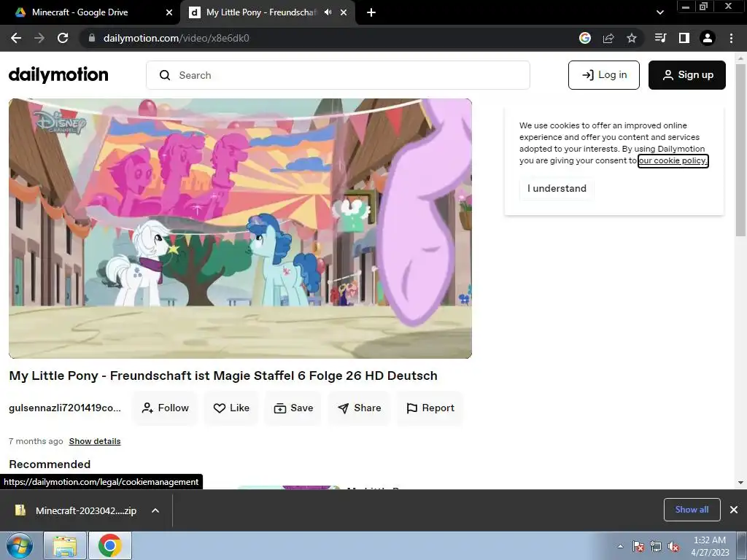
Task: Open the Windows Start menu
Action: point(20,546)
